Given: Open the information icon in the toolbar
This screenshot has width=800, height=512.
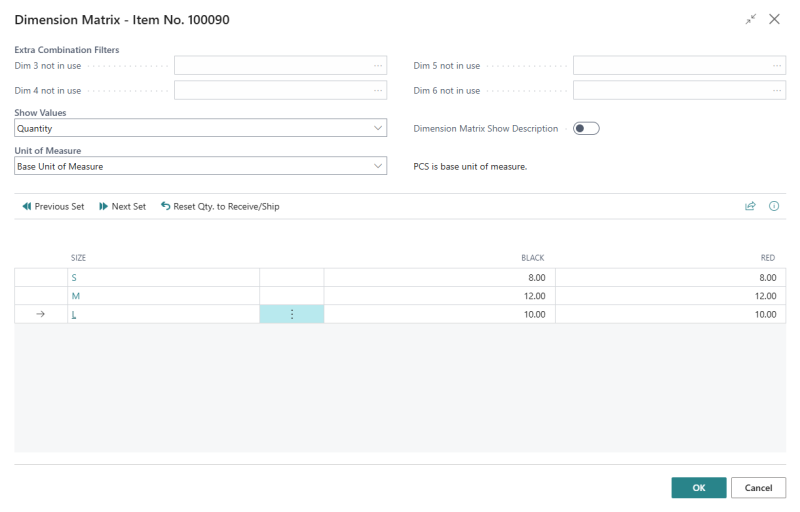Looking at the screenshot, I should pyautogui.click(x=774, y=206).
